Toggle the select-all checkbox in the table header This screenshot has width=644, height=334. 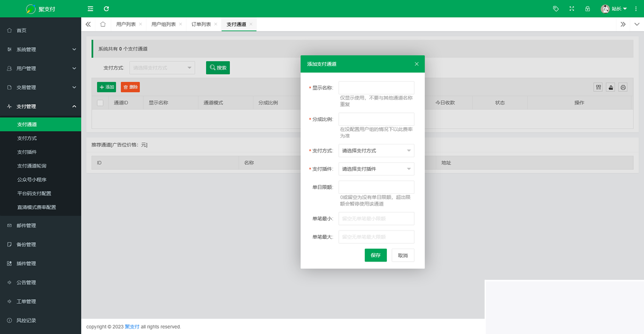(x=99, y=102)
